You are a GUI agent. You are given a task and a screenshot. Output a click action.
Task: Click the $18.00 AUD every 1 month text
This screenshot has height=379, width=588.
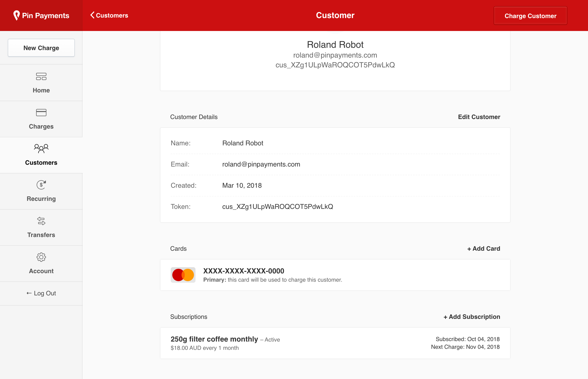[x=205, y=348]
